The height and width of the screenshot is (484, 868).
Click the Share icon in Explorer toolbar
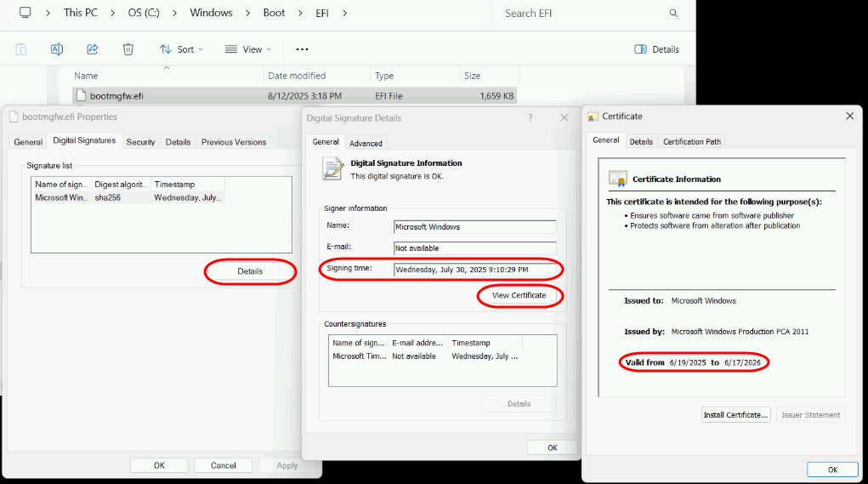click(93, 49)
